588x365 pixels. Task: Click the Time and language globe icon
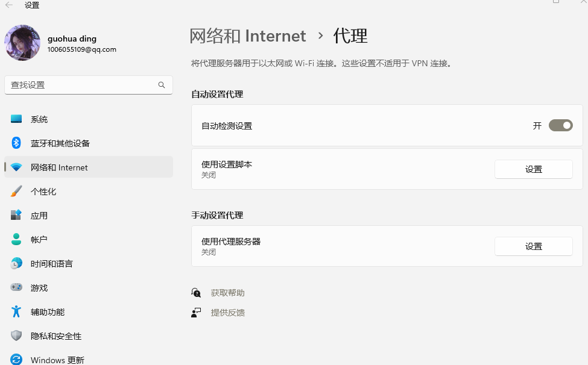coord(16,264)
